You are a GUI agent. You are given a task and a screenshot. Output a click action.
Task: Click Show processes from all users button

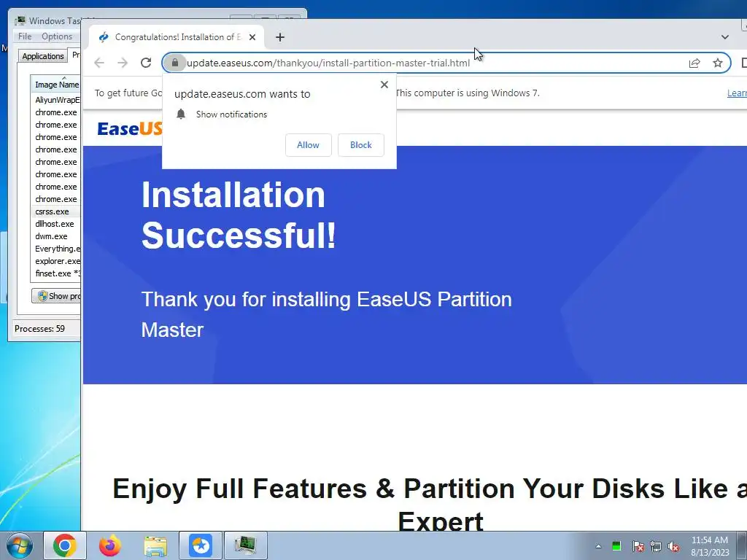coord(56,296)
